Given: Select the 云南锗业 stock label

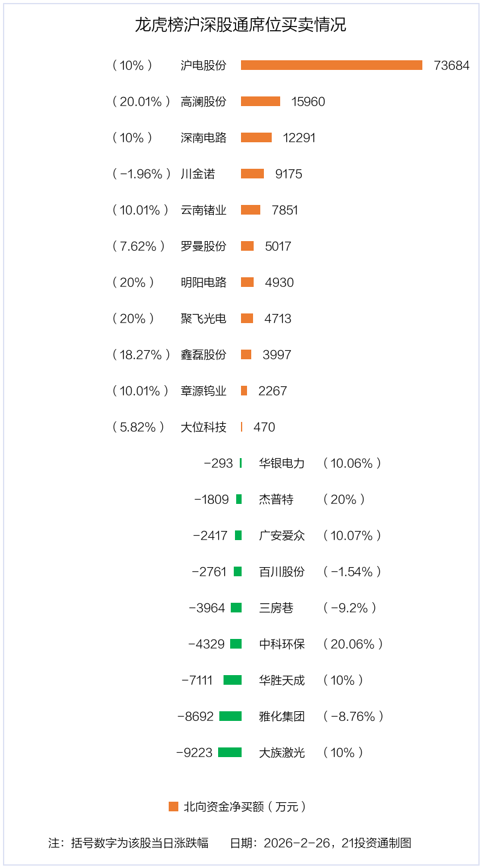Looking at the screenshot, I should coord(204,210).
